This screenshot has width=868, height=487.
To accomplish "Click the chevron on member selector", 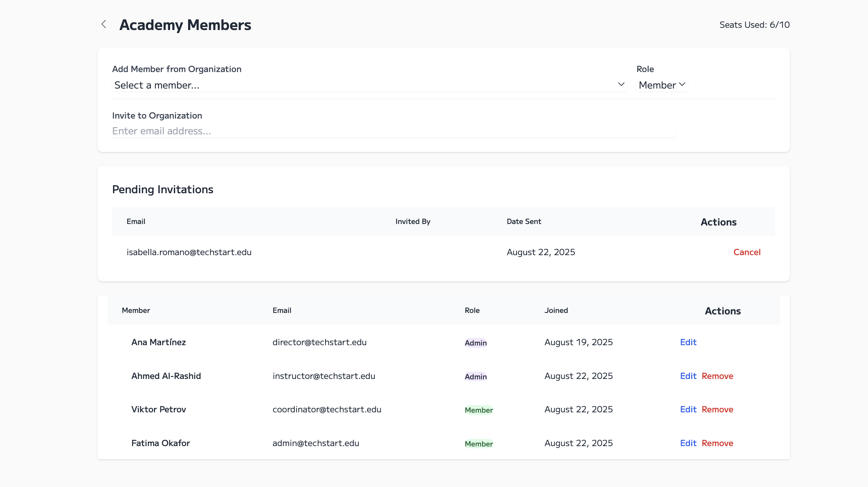I will click(x=621, y=84).
